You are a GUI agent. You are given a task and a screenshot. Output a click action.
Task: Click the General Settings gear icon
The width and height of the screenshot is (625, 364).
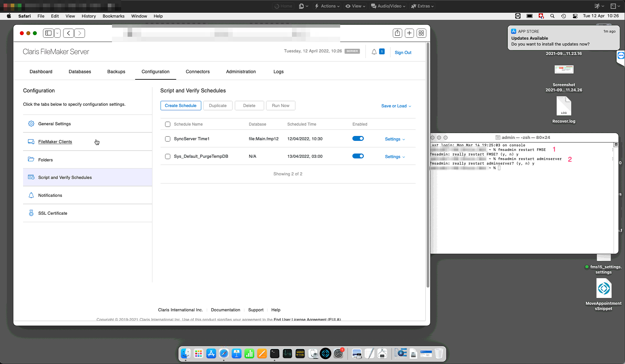tap(31, 124)
